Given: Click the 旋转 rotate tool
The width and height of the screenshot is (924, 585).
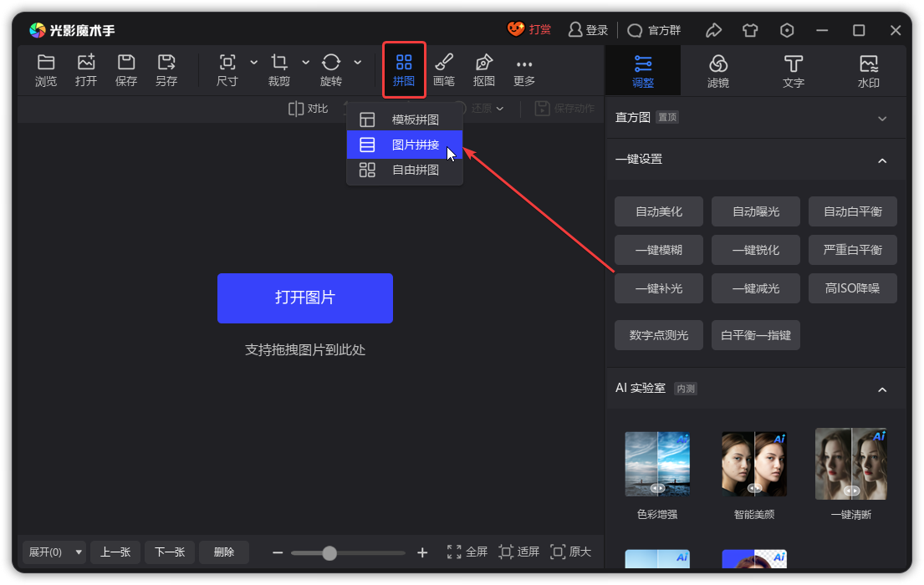Looking at the screenshot, I should [330, 70].
